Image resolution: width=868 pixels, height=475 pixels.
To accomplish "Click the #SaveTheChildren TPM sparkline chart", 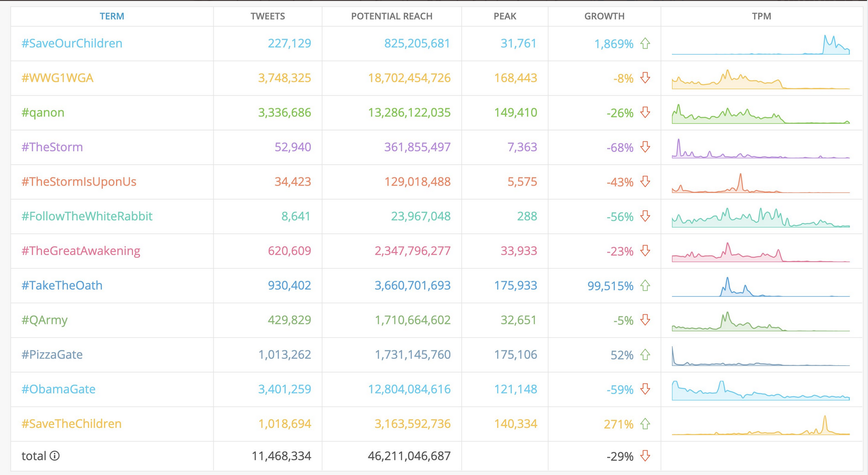I will [761, 424].
